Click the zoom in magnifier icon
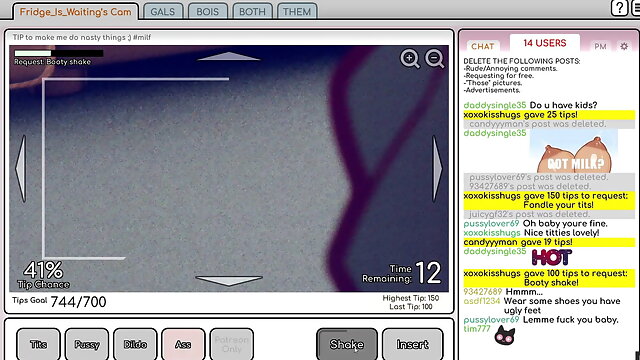Image resolution: width=640 pixels, height=360 pixels. click(x=409, y=59)
